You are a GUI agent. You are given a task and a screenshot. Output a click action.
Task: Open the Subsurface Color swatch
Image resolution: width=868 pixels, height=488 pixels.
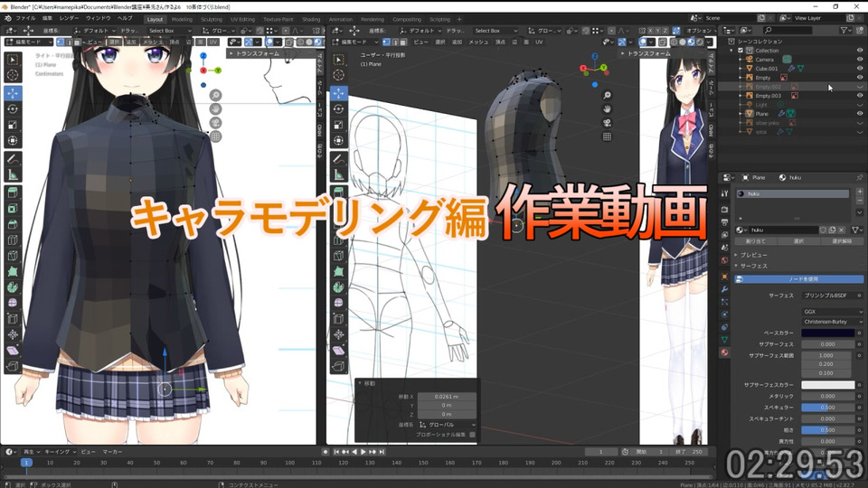(x=828, y=385)
